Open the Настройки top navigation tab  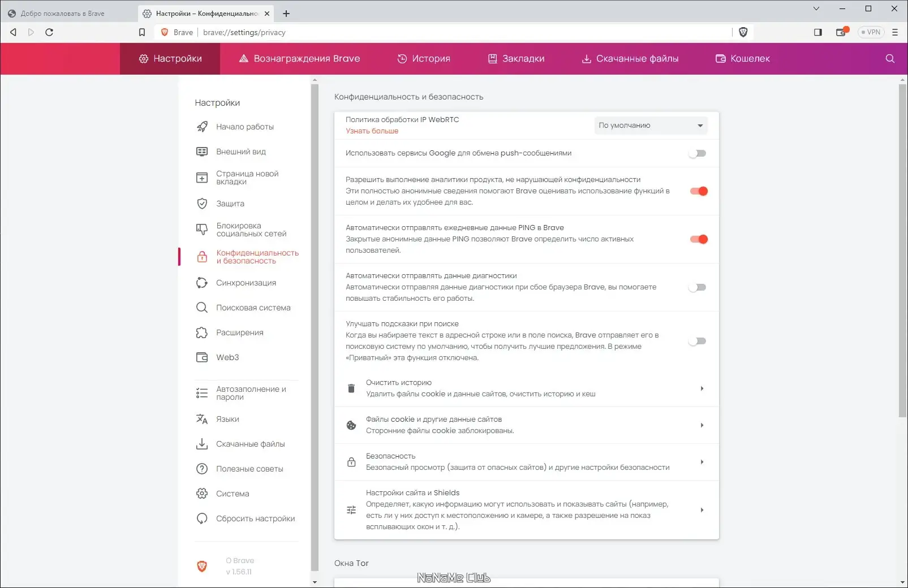[170, 59]
